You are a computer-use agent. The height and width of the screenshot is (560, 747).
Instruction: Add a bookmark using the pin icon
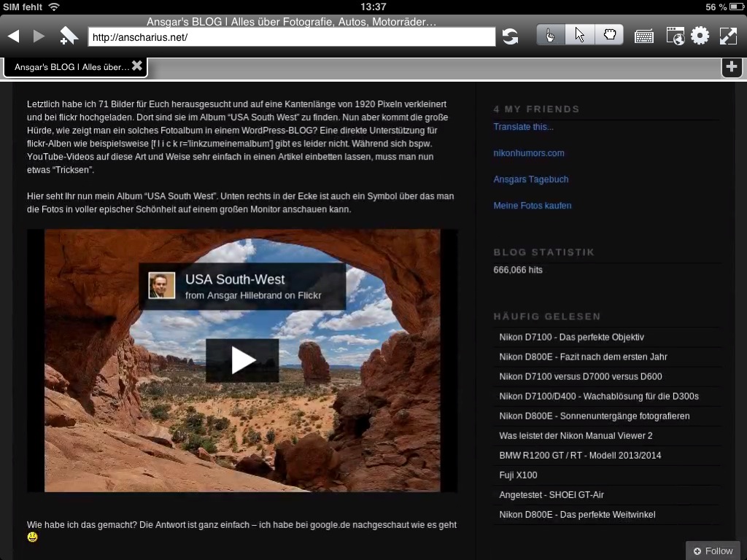[x=69, y=36]
